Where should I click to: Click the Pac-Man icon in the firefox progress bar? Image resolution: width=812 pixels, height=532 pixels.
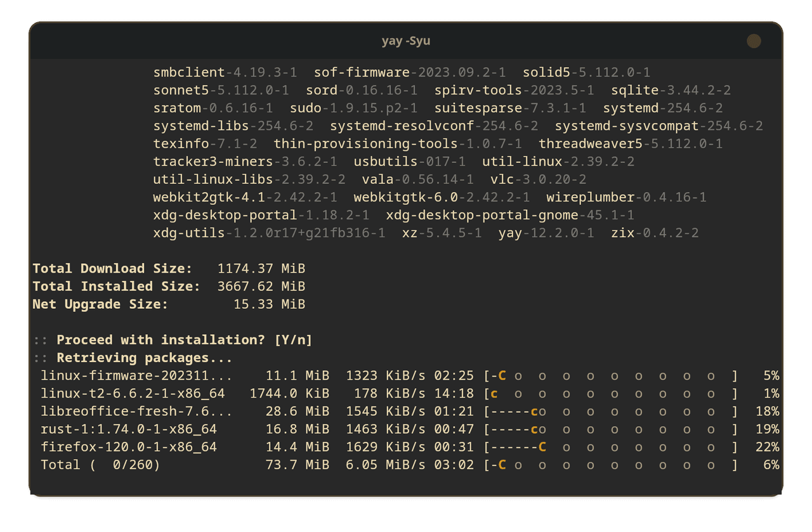tap(542, 447)
